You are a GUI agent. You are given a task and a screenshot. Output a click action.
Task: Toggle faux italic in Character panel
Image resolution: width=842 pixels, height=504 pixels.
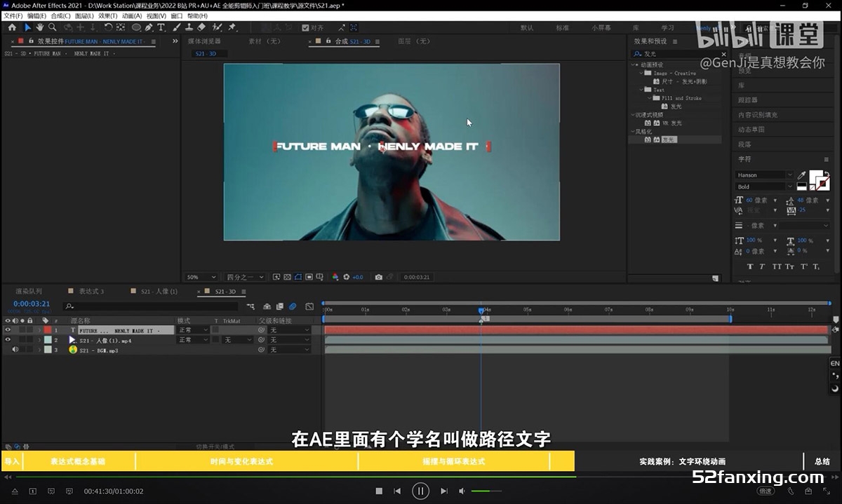point(763,266)
